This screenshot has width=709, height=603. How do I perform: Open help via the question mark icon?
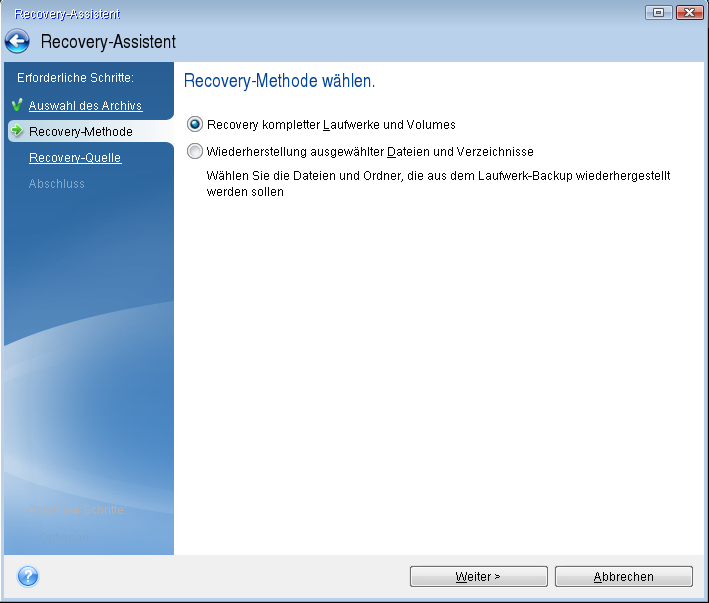pos(28,576)
